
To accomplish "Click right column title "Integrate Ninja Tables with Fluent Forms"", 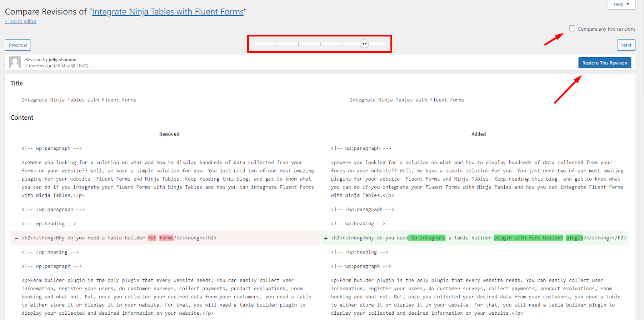I will [407, 100].
